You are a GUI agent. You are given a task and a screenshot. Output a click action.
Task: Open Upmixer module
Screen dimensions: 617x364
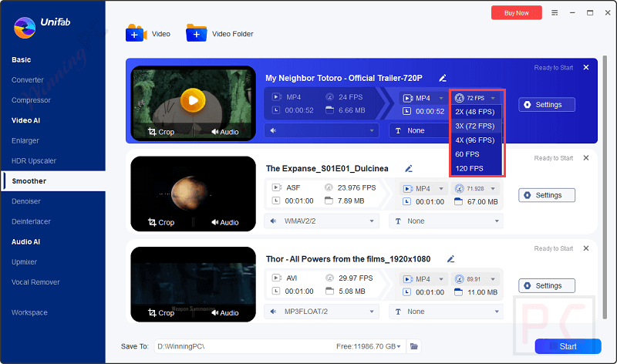[x=24, y=261]
